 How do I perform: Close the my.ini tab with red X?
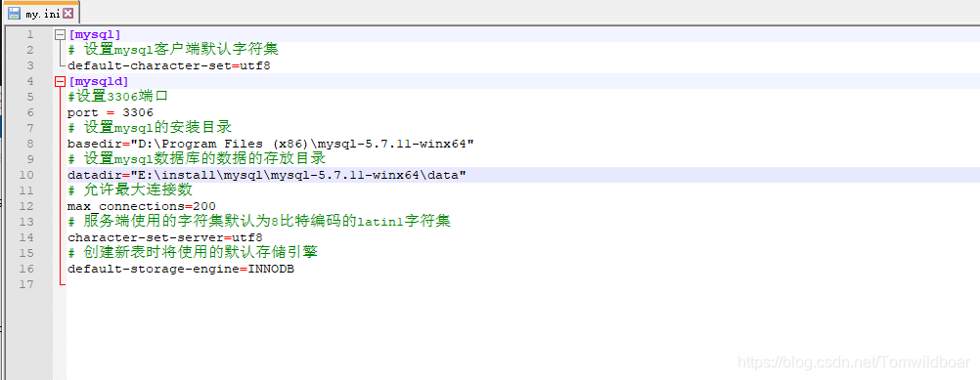tap(67, 13)
